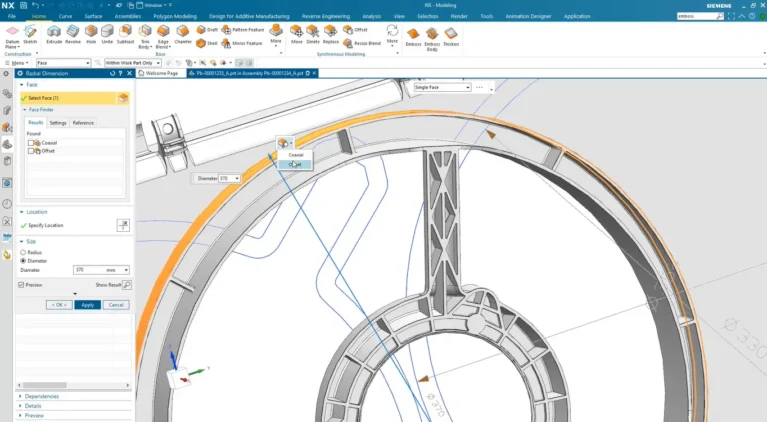Check the Offset face finder result

click(31, 151)
